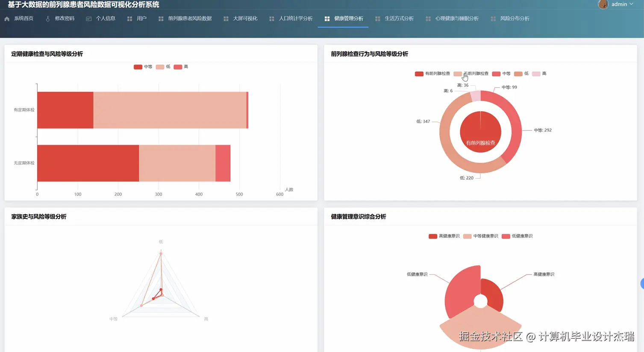Screen dimensions: 644x352
Task: Click the 有定期体检 axis label
Action: click(x=24, y=110)
